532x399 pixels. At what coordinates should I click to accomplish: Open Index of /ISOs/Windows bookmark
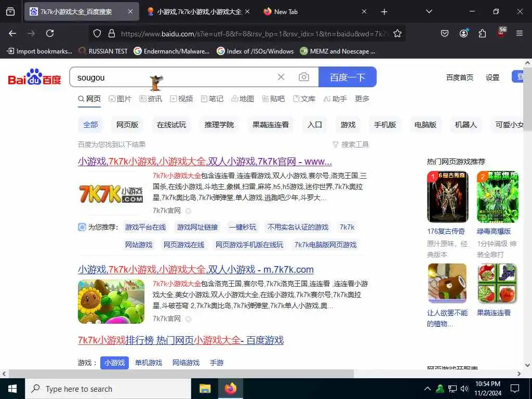(x=255, y=51)
